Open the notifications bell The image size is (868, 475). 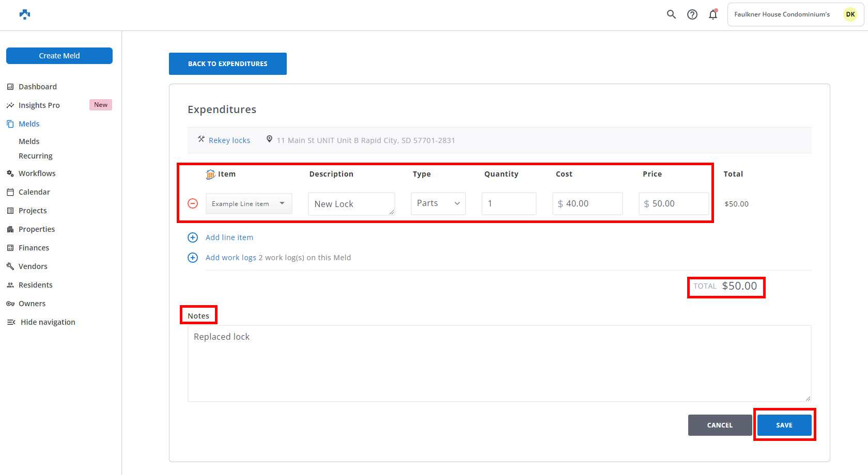(713, 14)
